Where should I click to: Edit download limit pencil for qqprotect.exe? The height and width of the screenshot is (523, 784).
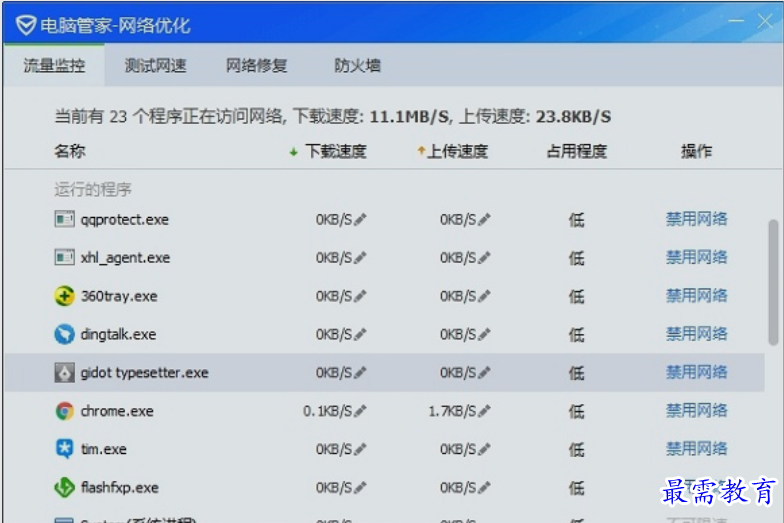[x=360, y=220]
